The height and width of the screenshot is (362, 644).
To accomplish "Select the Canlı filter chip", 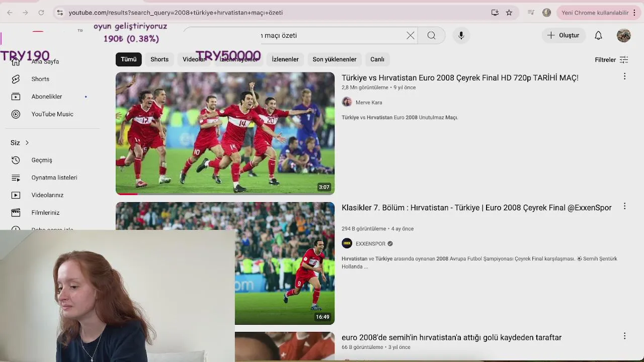I will [x=377, y=59].
